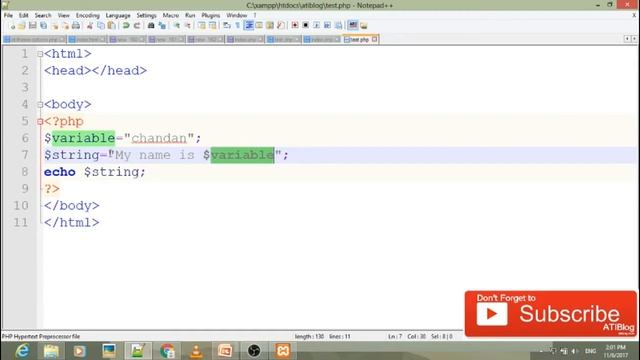Viewport: 640px width, 360px height.
Task: Click the Paste clipboard icon
Action: click(x=111, y=25)
